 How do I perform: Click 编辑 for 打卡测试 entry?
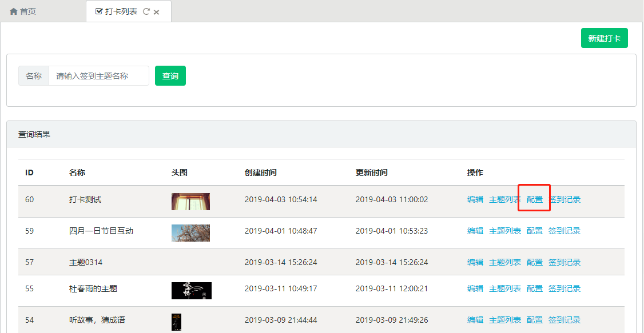[475, 199]
